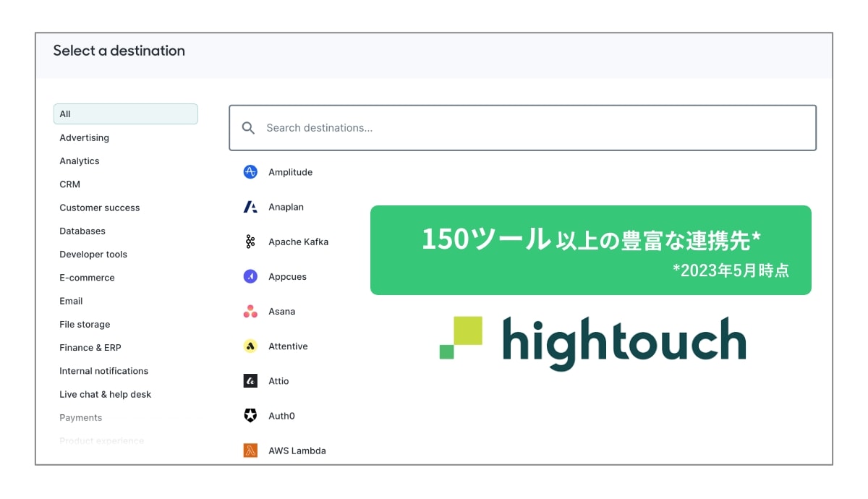Choose Asana destination name
The width and height of the screenshot is (868, 499).
282,312
